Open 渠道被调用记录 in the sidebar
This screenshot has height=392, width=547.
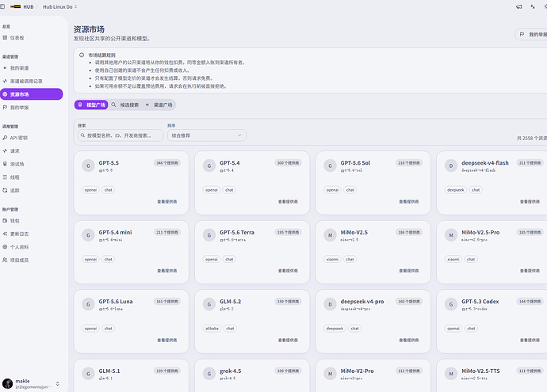click(x=31, y=82)
